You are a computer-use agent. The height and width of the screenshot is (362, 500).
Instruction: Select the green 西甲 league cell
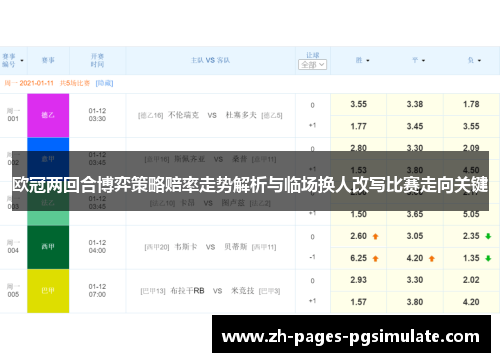(x=48, y=247)
